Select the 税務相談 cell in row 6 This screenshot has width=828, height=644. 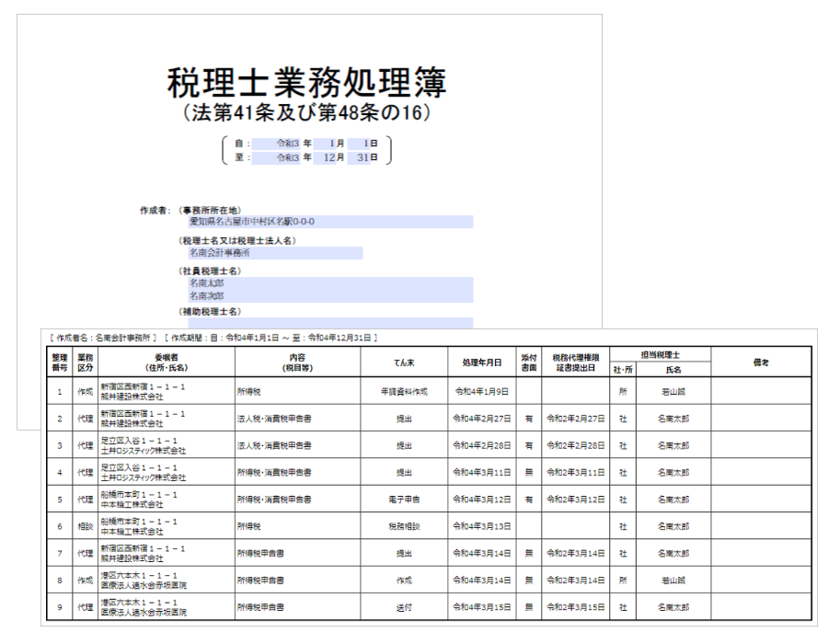coord(404,527)
